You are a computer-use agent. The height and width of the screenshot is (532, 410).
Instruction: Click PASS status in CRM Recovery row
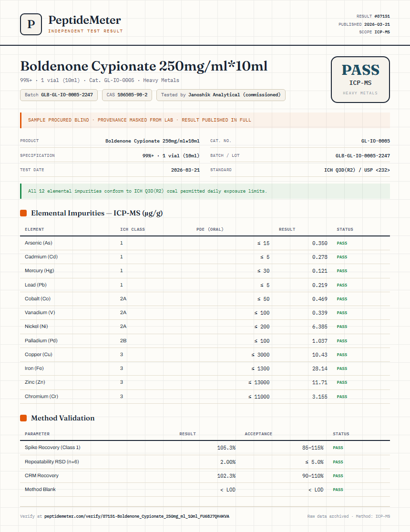pos(338,476)
